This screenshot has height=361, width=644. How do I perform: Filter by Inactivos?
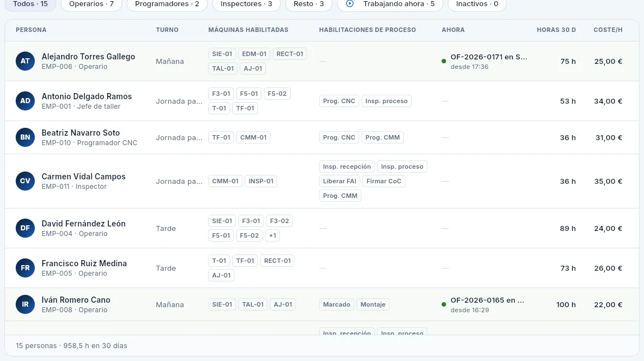477,4
